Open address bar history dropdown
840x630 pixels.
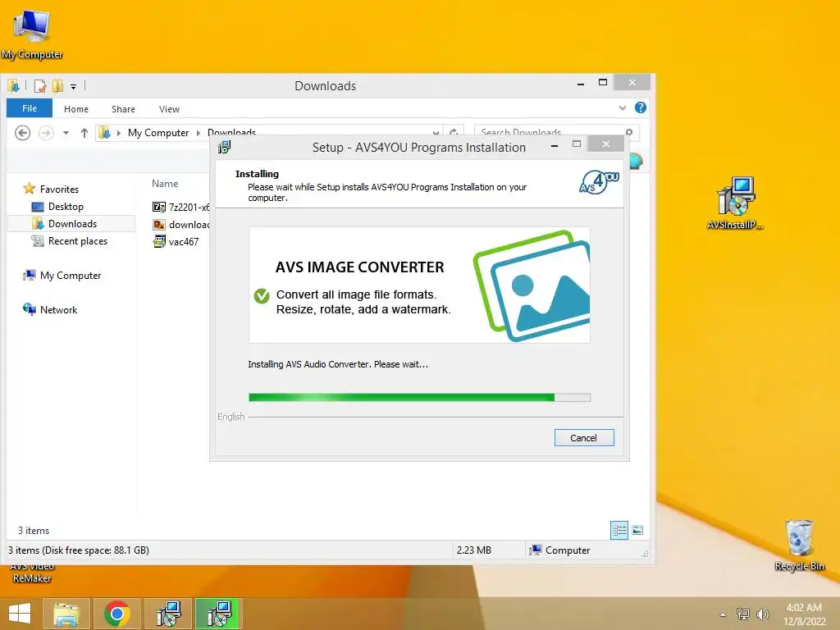[436, 132]
